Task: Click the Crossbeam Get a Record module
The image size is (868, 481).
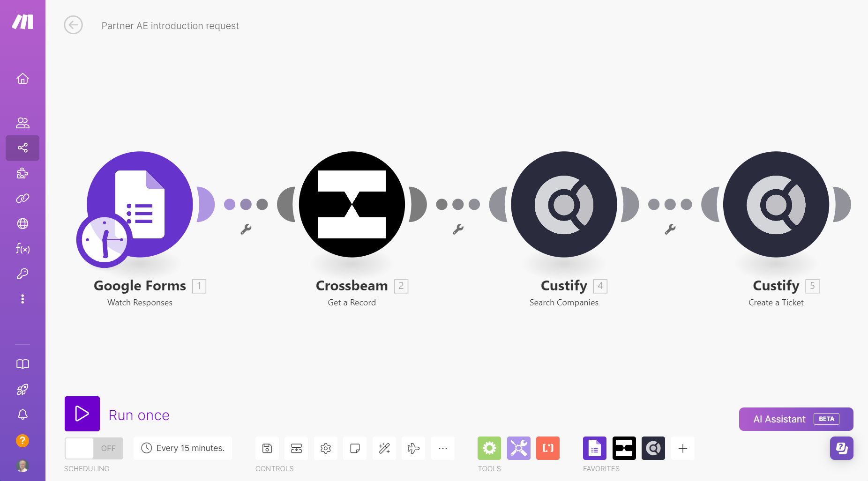Action: coord(352,204)
